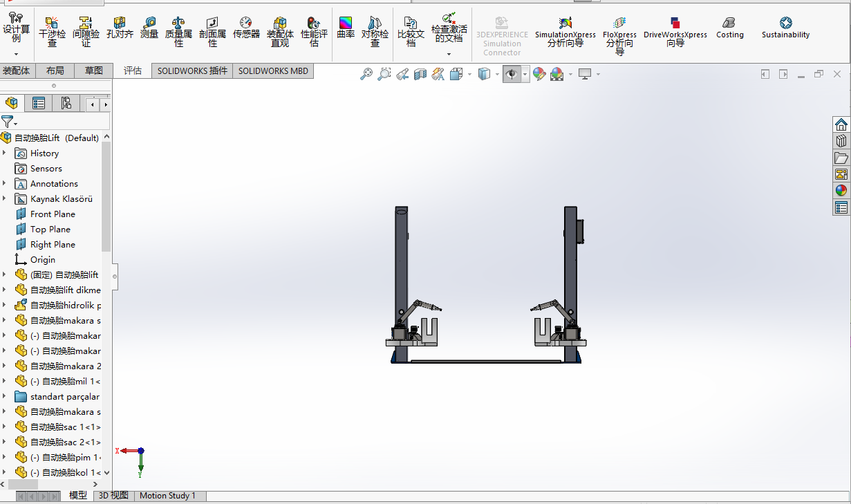Click feature tree vertical scrollbar
This screenshot has height=504, width=851.
106,197
